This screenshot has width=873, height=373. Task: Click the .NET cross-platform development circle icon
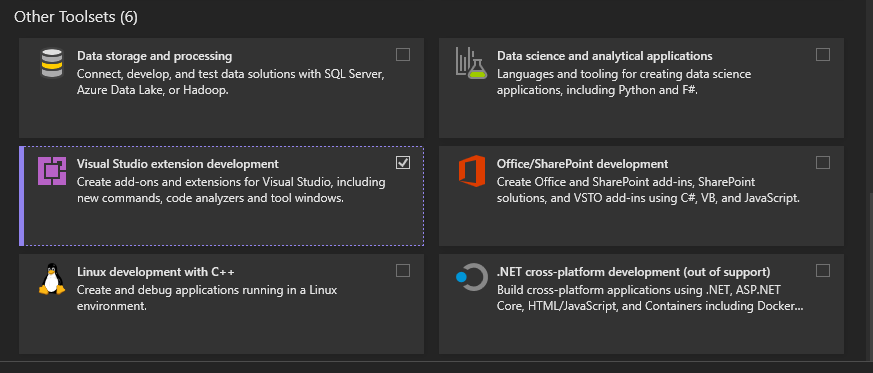pos(472,277)
